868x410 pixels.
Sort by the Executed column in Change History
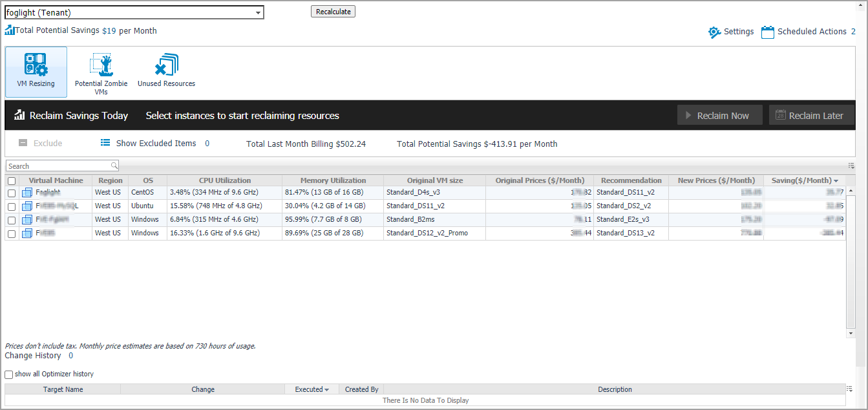pyautogui.click(x=312, y=389)
